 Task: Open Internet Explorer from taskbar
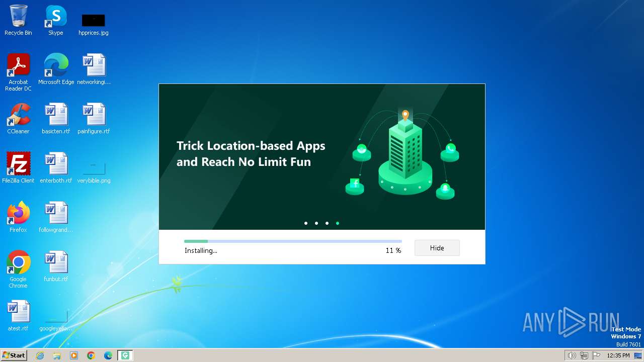[40, 355]
